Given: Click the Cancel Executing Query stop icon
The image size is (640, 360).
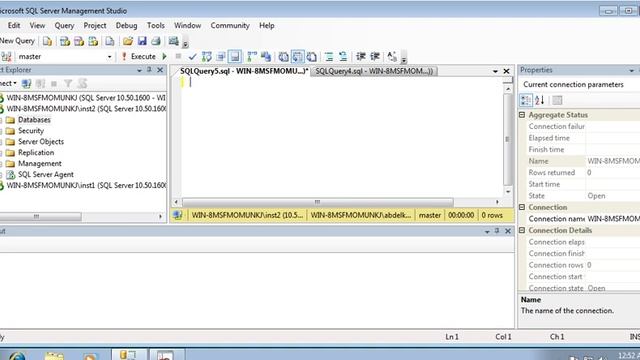Looking at the screenshot, I should [x=178, y=56].
